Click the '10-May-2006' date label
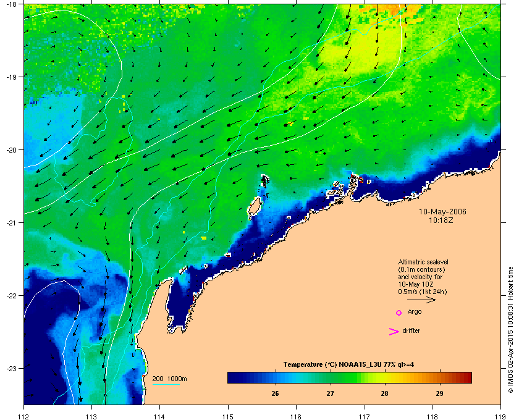Screen dimensions: 519x420 442,212
